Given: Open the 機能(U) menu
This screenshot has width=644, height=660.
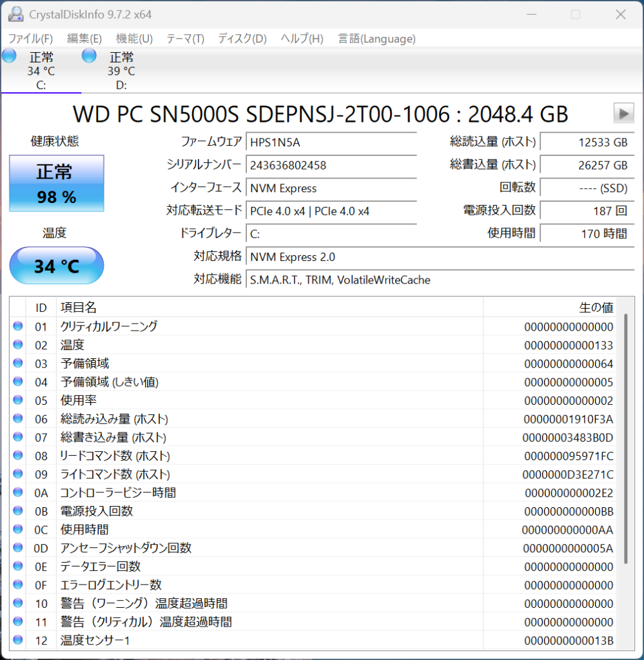Looking at the screenshot, I should (133, 39).
